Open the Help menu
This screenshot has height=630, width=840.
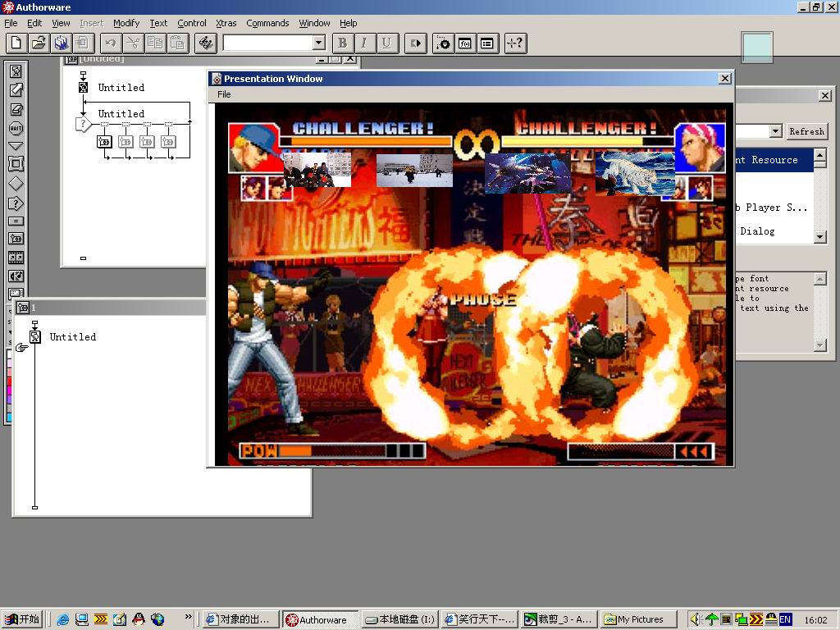(x=348, y=23)
